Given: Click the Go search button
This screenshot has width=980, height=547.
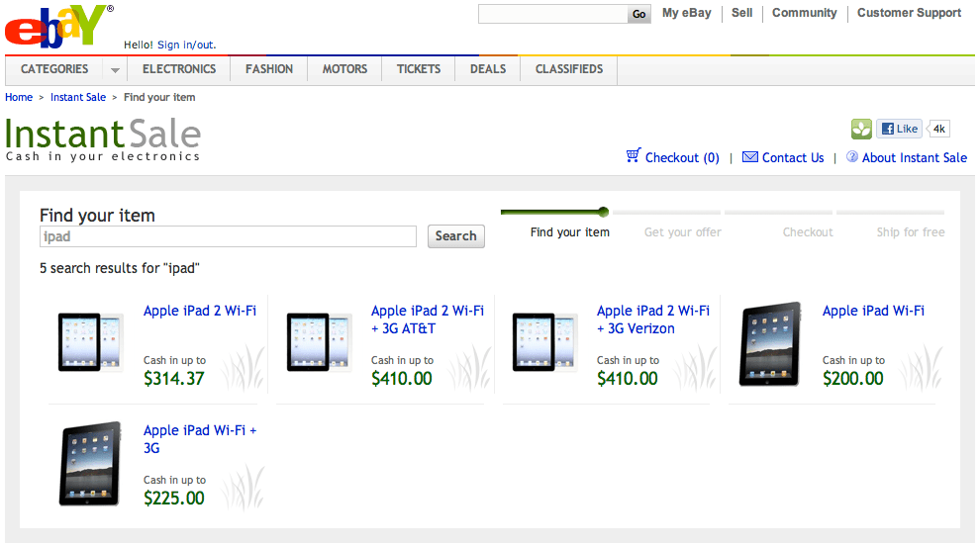Looking at the screenshot, I should [x=638, y=14].
